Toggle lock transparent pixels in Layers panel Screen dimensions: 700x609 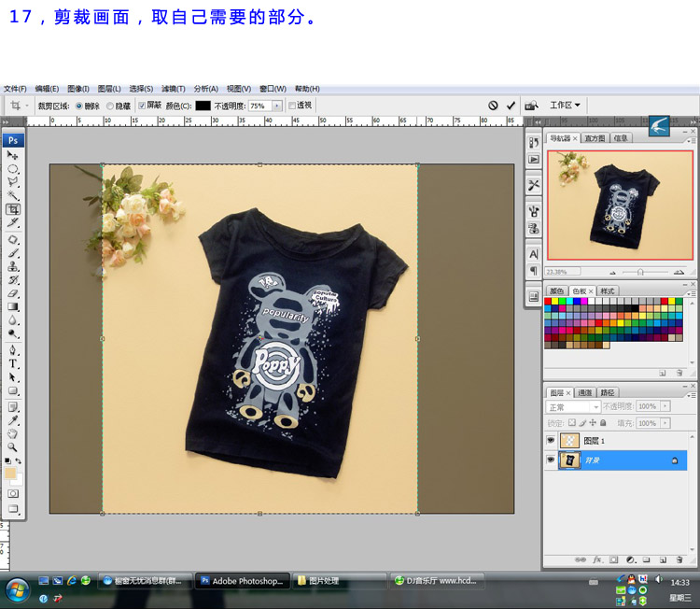coord(572,423)
